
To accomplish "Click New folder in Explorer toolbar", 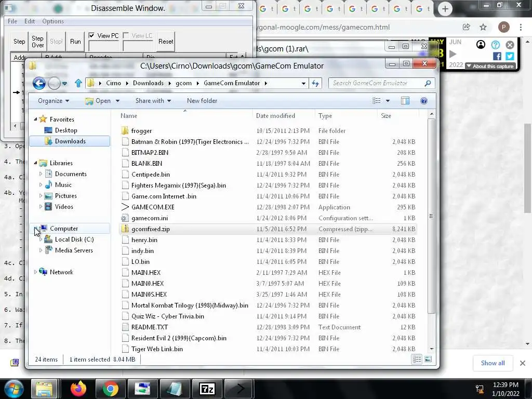I will [202, 101].
